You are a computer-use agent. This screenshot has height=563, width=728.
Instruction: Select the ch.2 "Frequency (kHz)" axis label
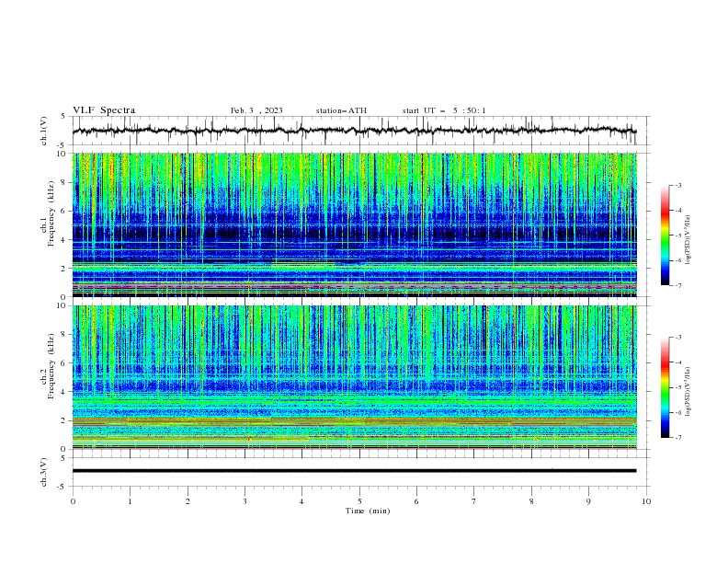[x=51, y=365]
